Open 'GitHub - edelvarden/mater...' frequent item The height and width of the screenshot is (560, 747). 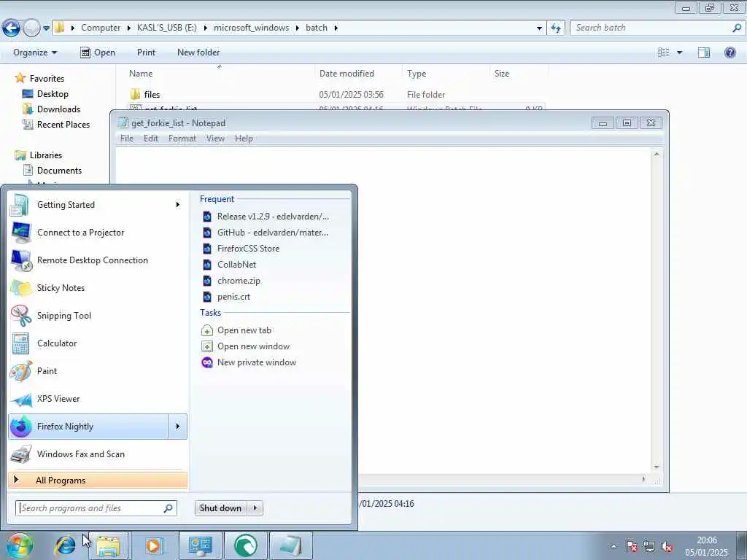(x=273, y=233)
